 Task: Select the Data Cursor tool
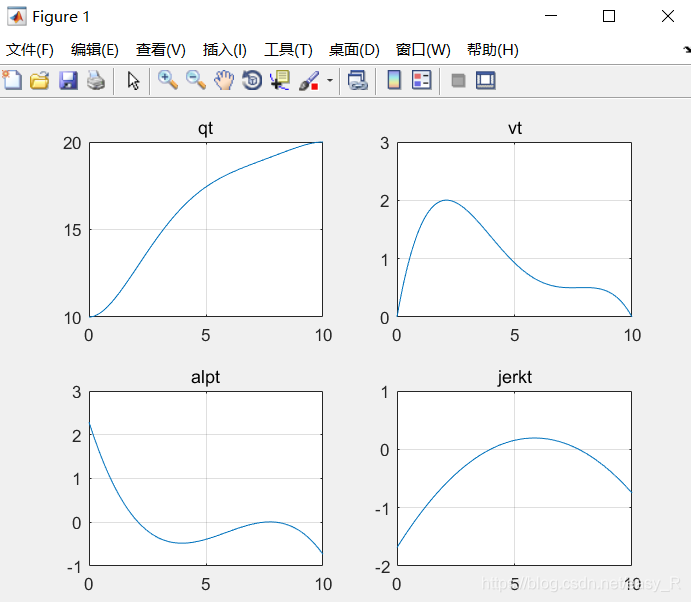280,81
